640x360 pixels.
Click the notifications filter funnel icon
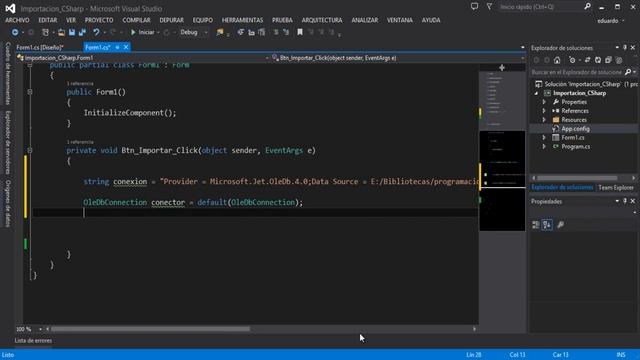489,7
